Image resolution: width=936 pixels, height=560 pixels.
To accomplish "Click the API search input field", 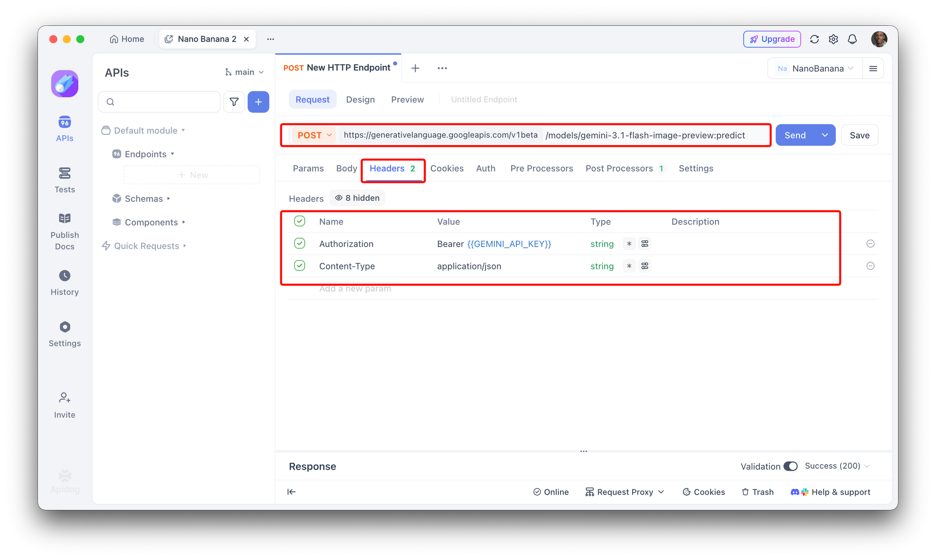I will (x=159, y=102).
